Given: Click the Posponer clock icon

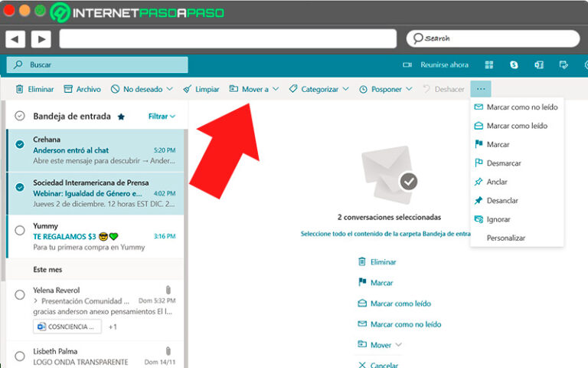Looking at the screenshot, I should pyautogui.click(x=363, y=90).
